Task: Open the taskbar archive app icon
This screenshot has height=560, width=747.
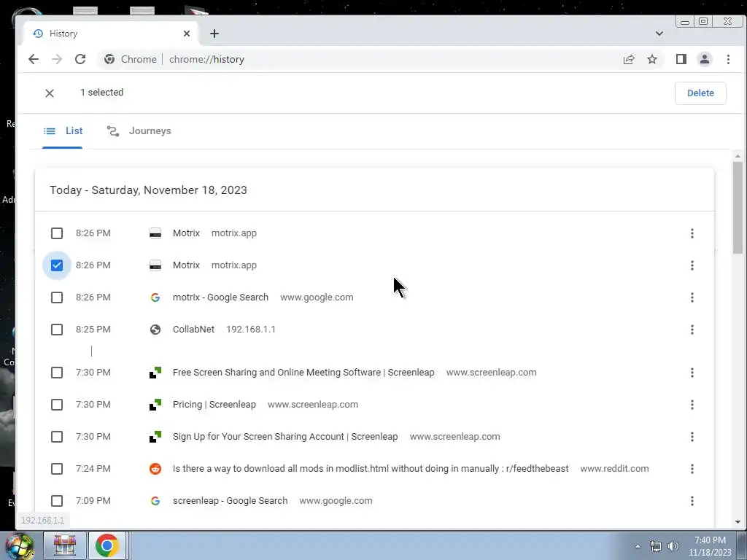Action: 65,545
